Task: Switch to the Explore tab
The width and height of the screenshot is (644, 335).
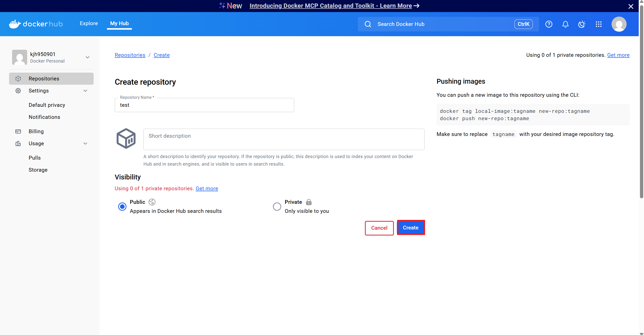Action: point(89,23)
